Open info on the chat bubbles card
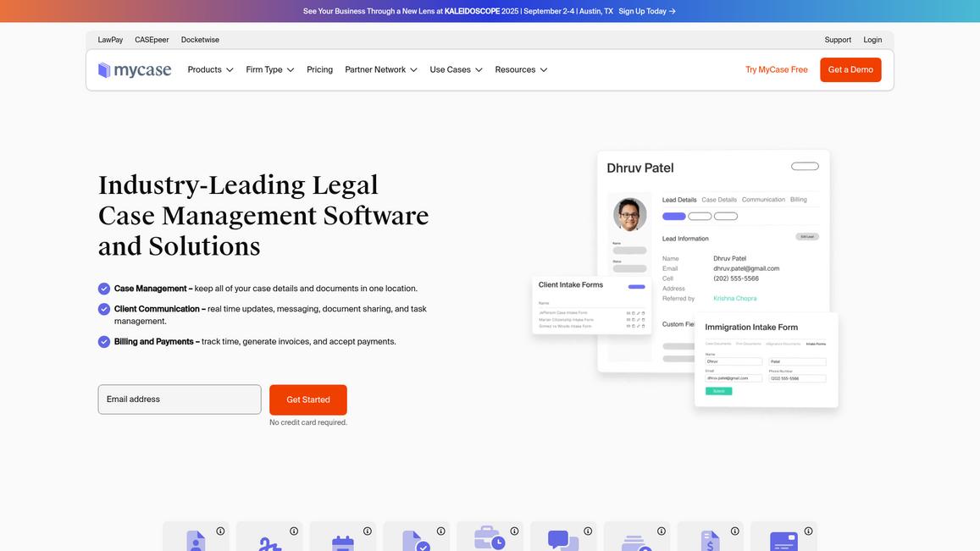 pyautogui.click(x=588, y=531)
